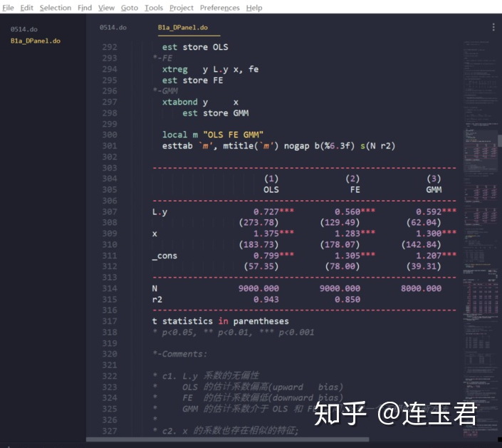Click the t-statistic (142.84)
The height and width of the screenshot is (448, 502).
[422, 244]
